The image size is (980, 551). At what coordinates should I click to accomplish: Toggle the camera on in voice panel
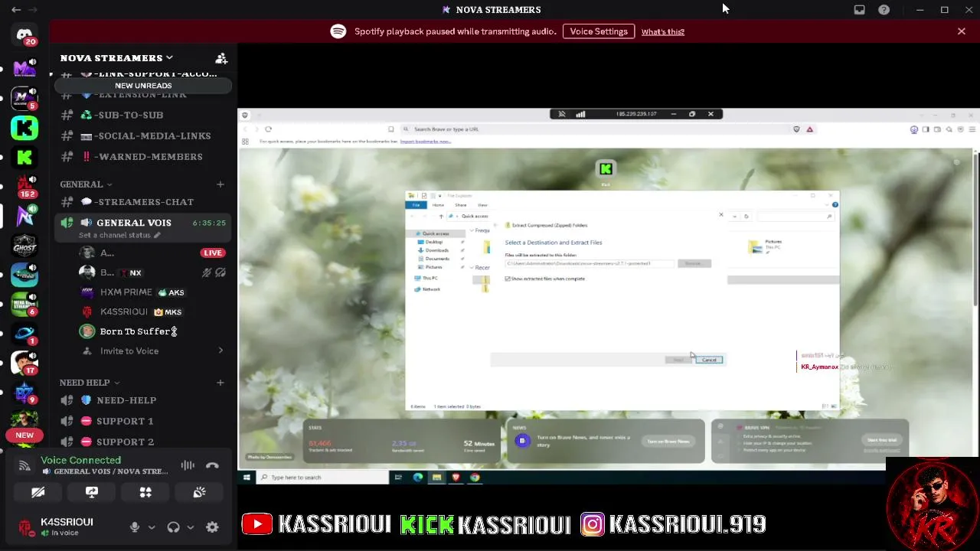click(x=38, y=493)
